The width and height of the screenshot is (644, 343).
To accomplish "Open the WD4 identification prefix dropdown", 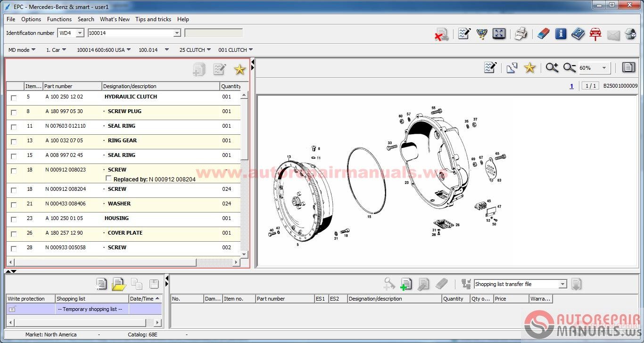I will (x=80, y=33).
